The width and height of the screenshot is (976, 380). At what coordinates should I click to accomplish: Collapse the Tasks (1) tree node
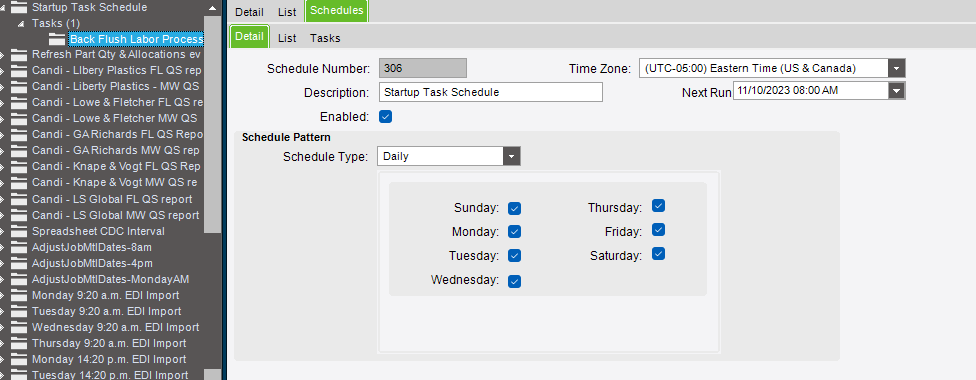click(21, 24)
